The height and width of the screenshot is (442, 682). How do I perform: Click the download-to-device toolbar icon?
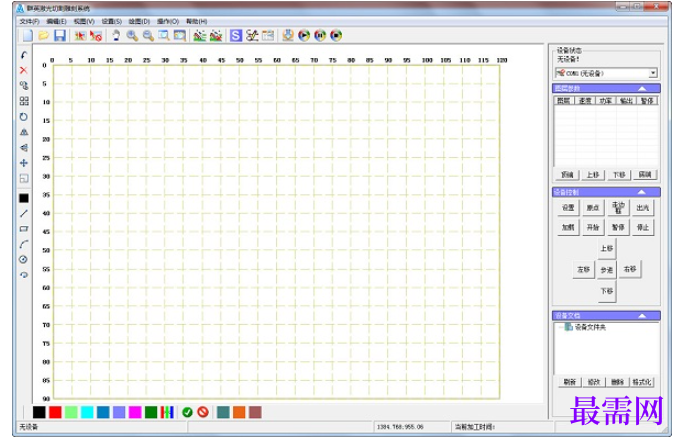[x=288, y=36]
